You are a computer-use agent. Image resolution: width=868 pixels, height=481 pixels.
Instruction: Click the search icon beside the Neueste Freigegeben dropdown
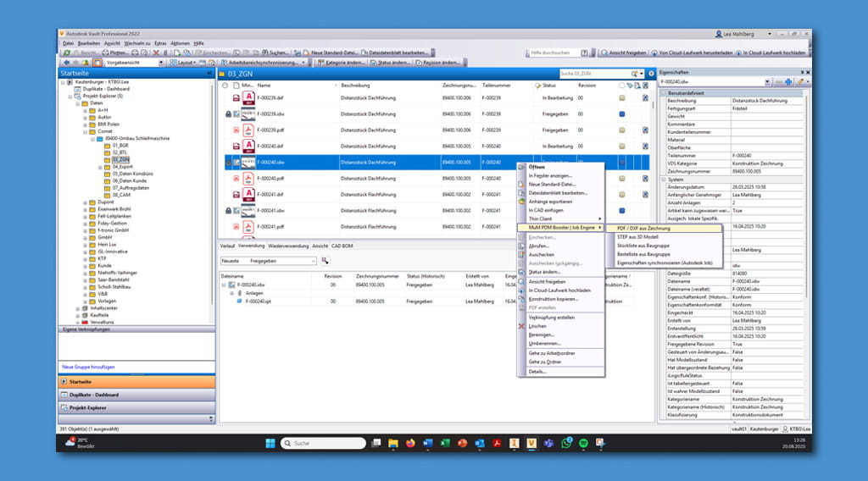click(x=325, y=261)
